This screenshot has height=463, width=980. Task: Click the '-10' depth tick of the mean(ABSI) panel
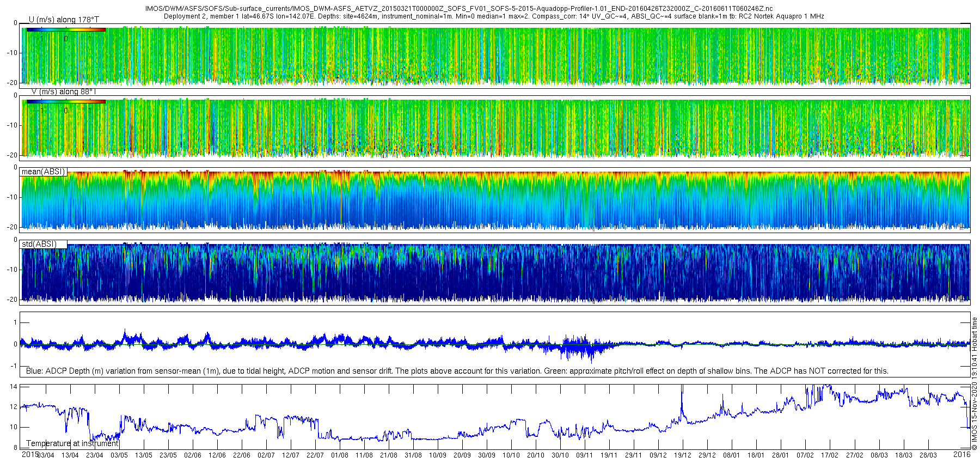(12, 197)
